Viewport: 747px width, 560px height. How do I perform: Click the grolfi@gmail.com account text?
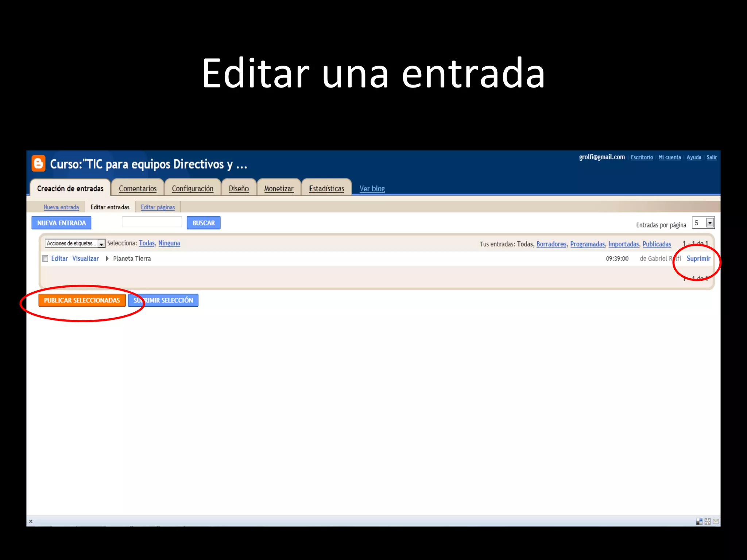[x=602, y=157]
